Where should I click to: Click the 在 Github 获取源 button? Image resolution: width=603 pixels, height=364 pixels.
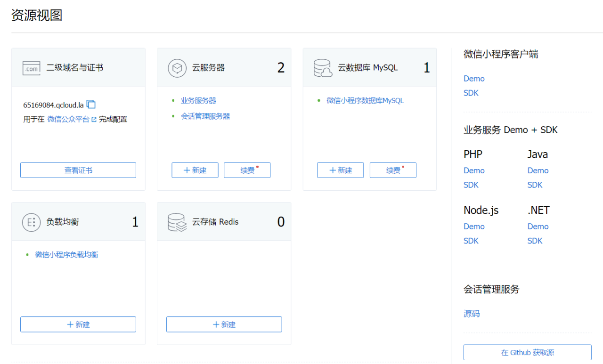tap(527, 353)
